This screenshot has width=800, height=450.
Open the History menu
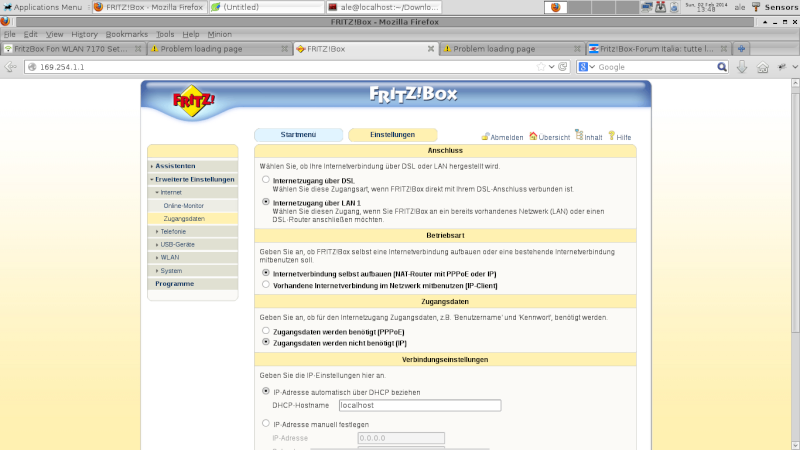point(84,34)
